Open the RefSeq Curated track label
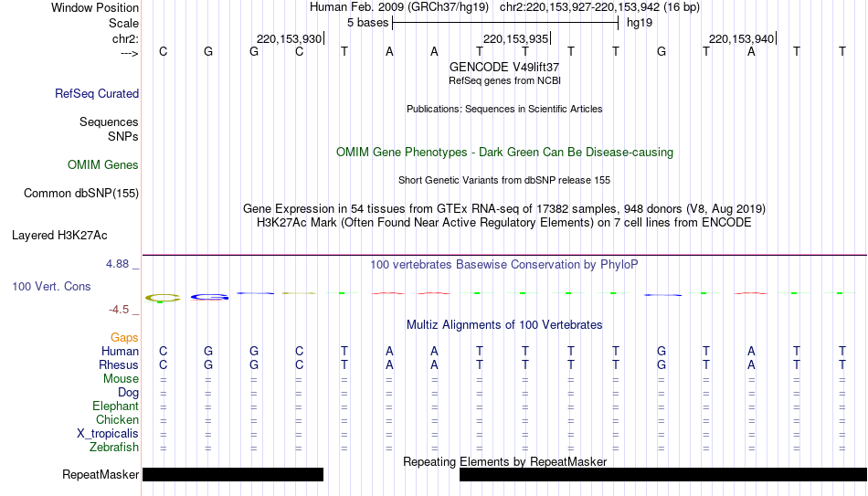Image resolution: width=868 pixels, height=496 pixels. (96, 93)
